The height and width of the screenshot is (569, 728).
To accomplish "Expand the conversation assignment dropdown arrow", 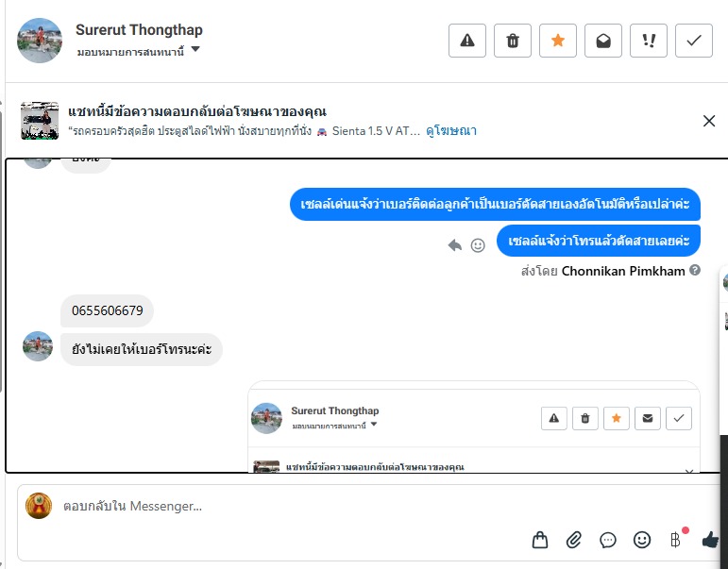I will (x=195, y=49).
